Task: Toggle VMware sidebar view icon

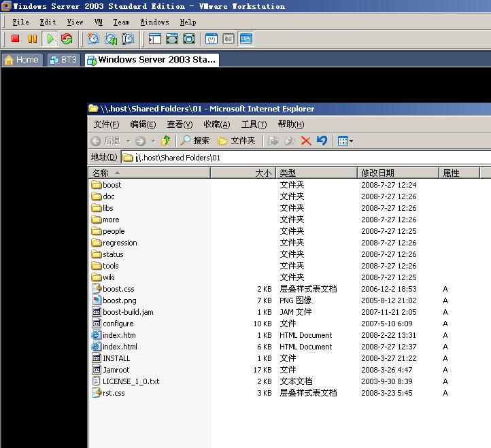Action: [154, 39]
